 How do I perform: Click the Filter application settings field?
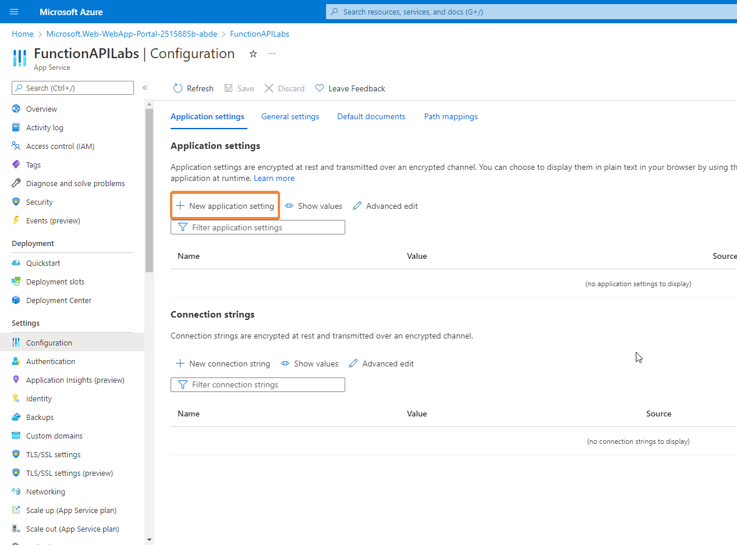pos(264,227)
